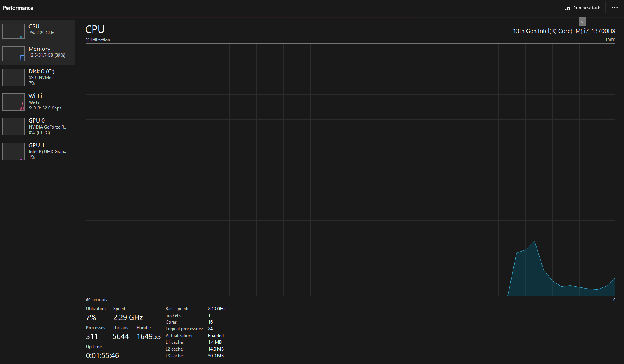624x364 pixels.
Task: Click the Performance page heading
Action: [x=18, y=8]
